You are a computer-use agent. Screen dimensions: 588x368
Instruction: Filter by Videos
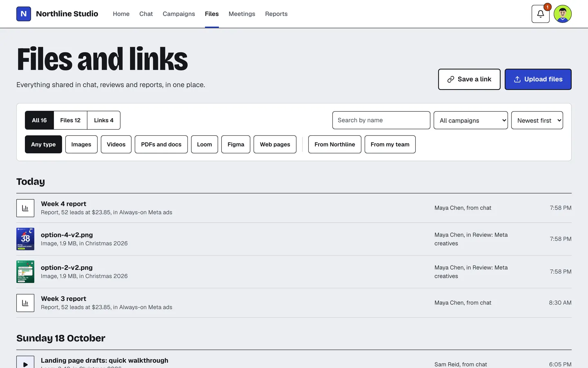pyautogui.click(x=116, y=144)
